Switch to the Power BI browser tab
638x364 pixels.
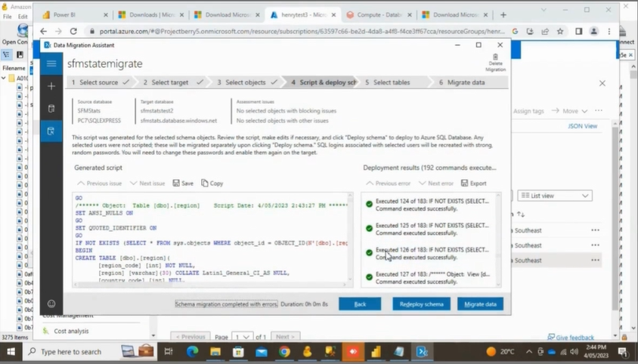point(76,14)
